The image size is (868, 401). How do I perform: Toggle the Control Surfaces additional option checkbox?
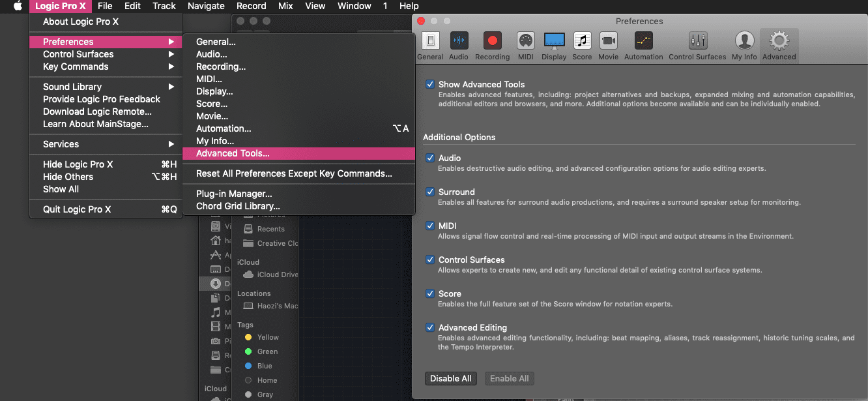click(430, 260)
